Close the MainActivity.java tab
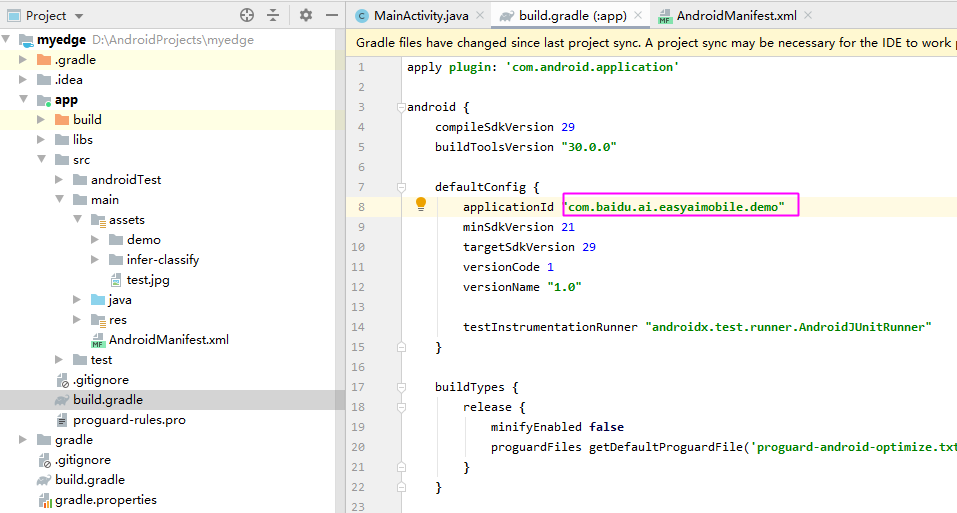Screen dimensions: 957x513 [480, 15]
